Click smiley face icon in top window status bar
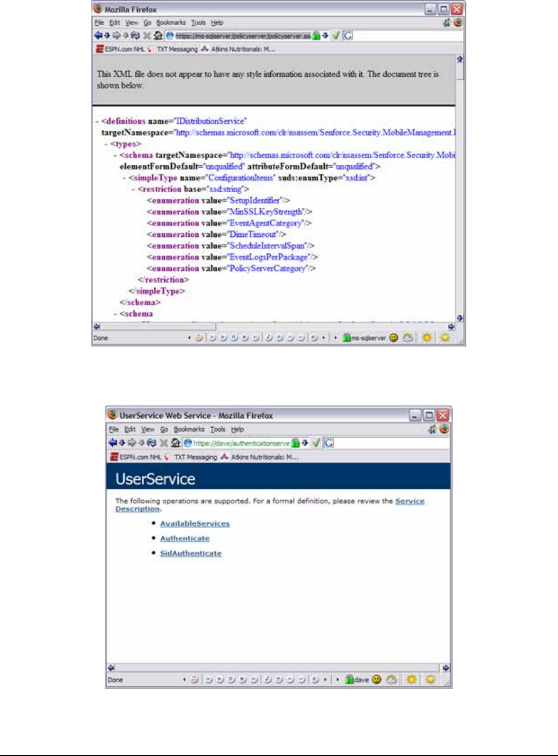The width and height of the screenshot is (558, 756). point(393,338)
